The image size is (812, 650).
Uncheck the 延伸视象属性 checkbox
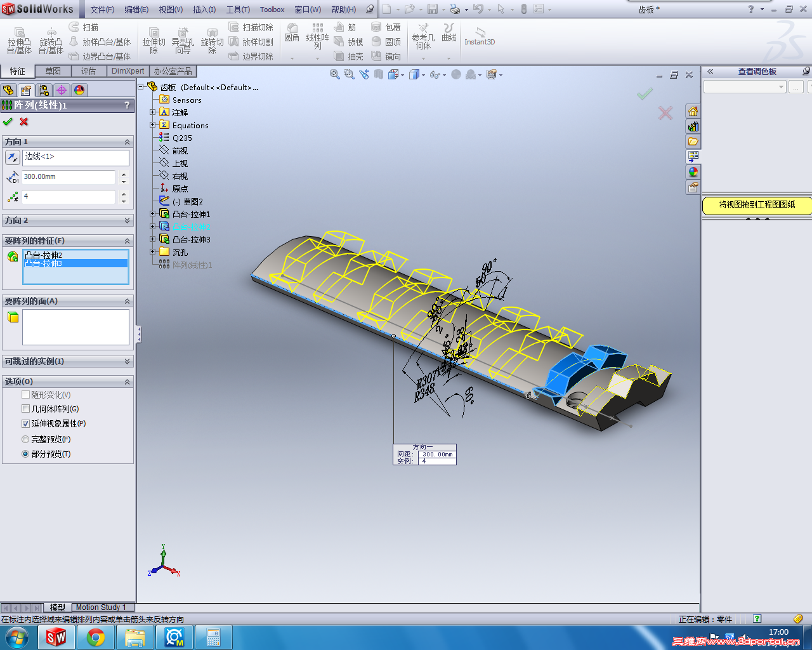tap(26, 423)
